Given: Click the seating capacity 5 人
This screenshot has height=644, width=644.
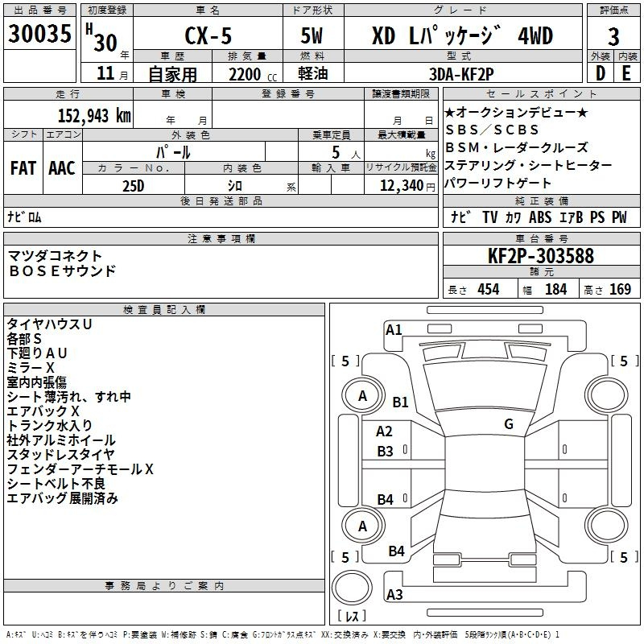Looking at the screenshot, I should [345, 153].
